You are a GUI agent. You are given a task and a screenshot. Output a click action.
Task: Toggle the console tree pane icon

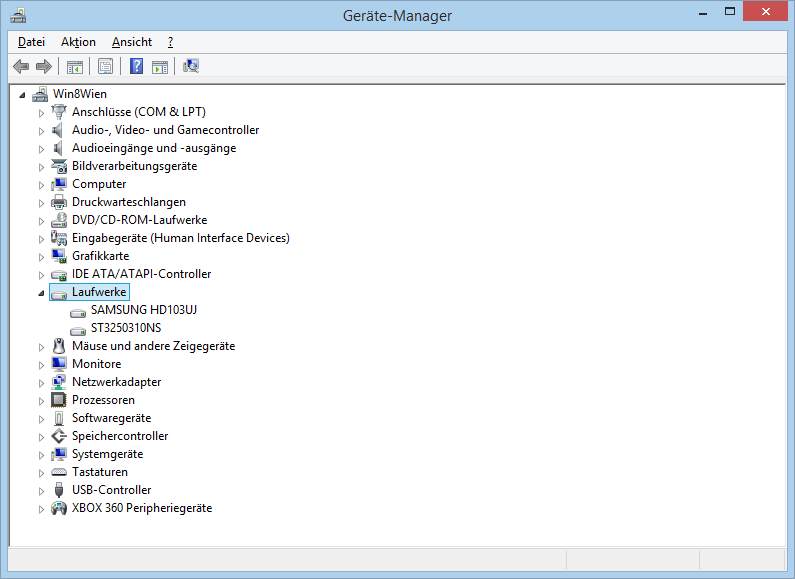point(75,66)
